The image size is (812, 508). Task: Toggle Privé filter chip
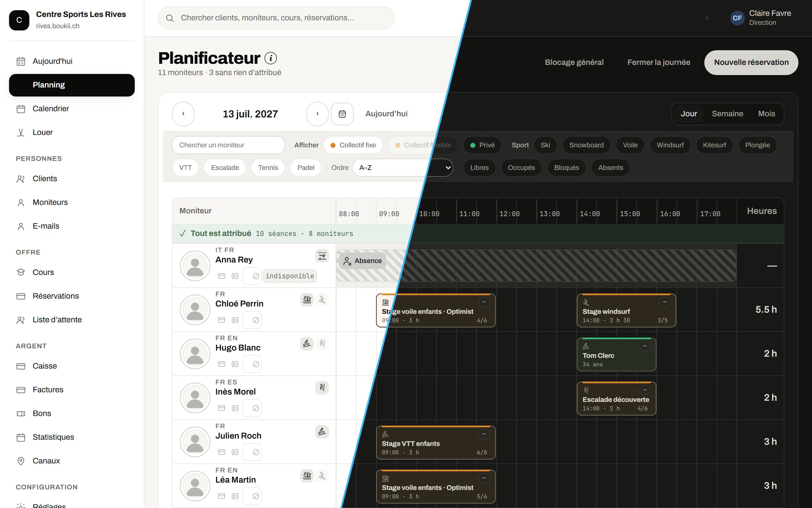click(x=482, y=145)
